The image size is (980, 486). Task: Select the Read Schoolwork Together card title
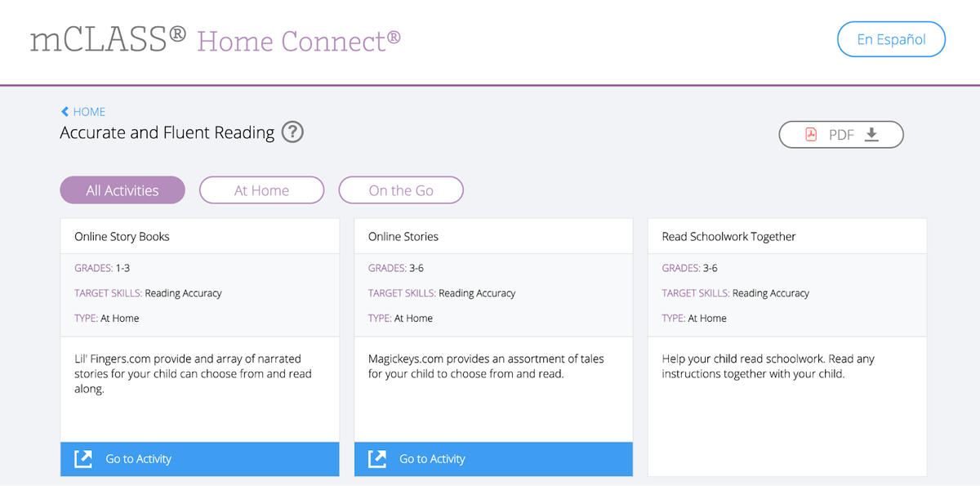click(728, 236)
